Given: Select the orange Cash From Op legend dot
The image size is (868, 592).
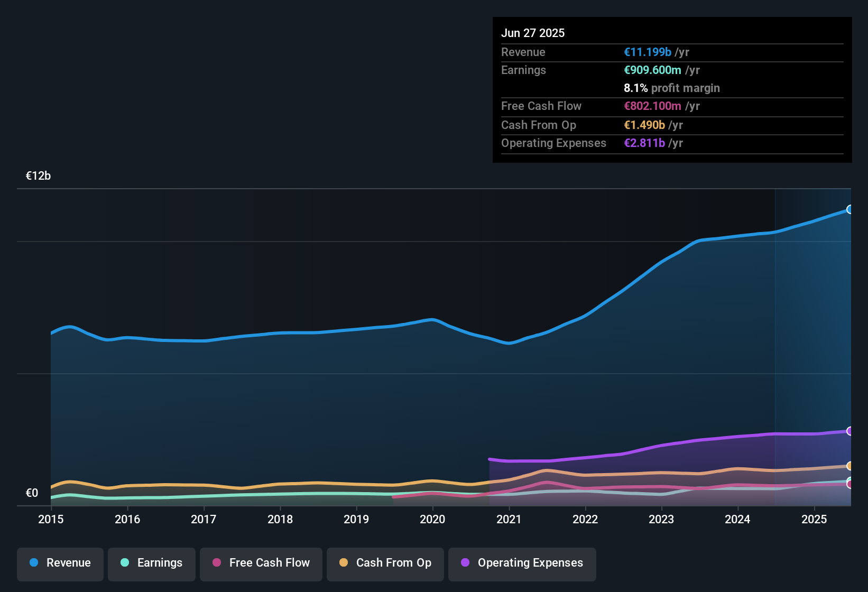Looking at the screenshot, I should [344, 563].
